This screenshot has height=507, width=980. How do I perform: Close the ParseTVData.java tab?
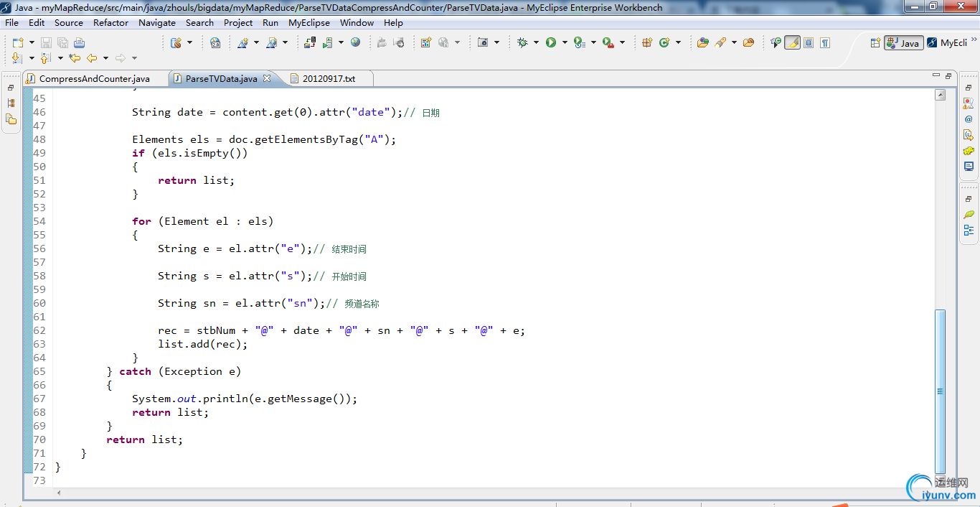(x=267, y=78)
